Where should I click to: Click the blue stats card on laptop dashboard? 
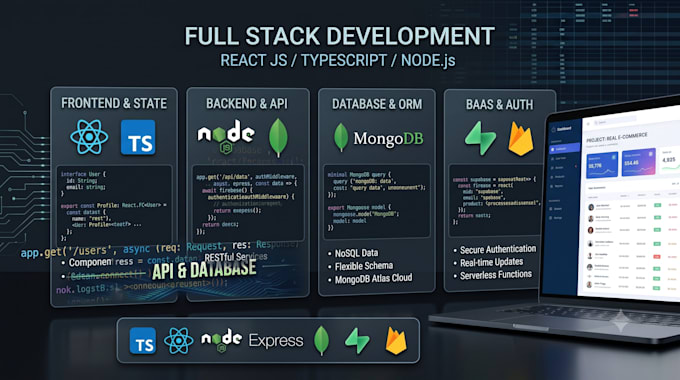click(x=602, y=165)
